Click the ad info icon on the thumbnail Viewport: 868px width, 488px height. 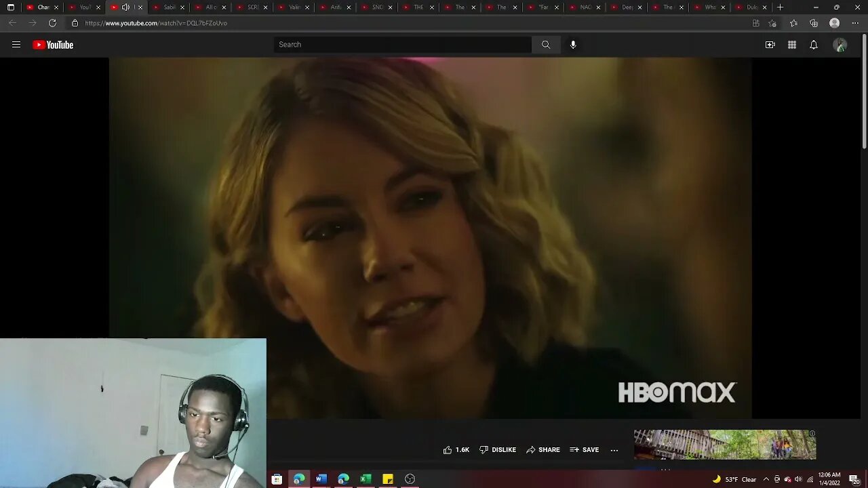pos(812,434)
